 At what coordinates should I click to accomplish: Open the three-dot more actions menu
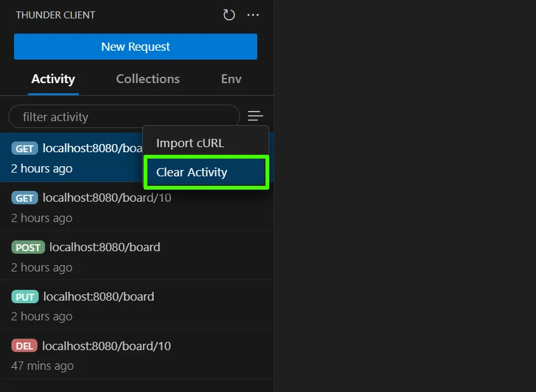tap(253, 15)
